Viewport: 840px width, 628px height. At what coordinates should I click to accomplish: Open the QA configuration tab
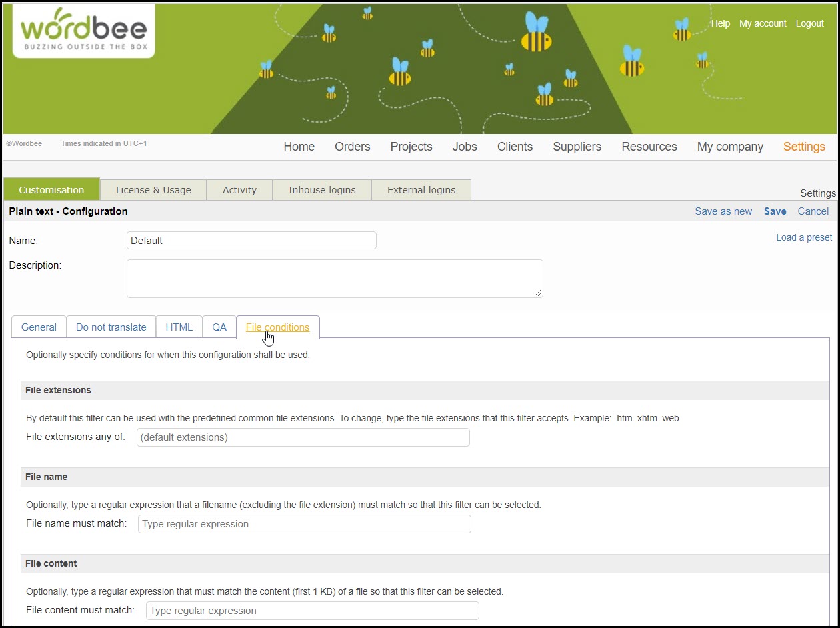point(219,327)
